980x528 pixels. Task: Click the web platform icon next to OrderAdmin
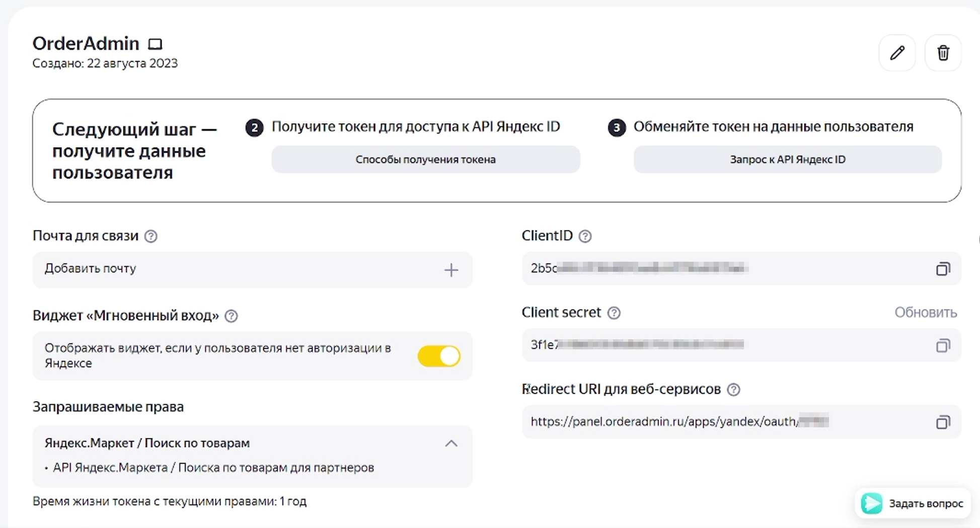155,44
